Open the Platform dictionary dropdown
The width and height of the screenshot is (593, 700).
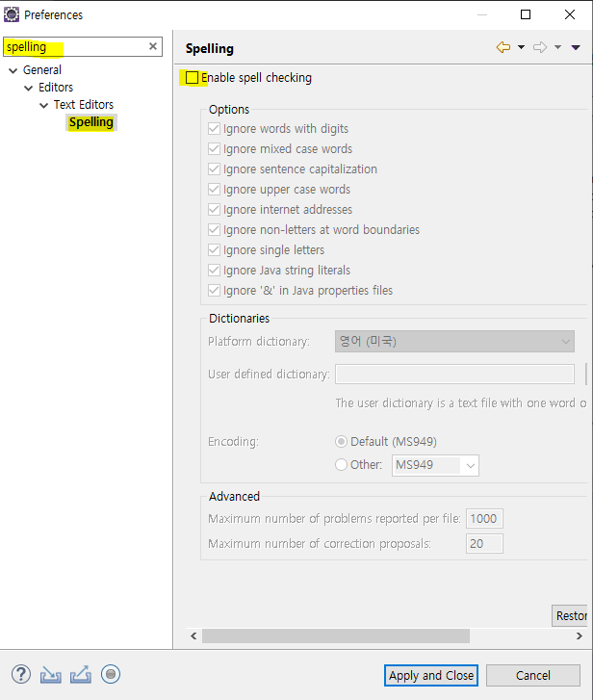pos(454,342)
